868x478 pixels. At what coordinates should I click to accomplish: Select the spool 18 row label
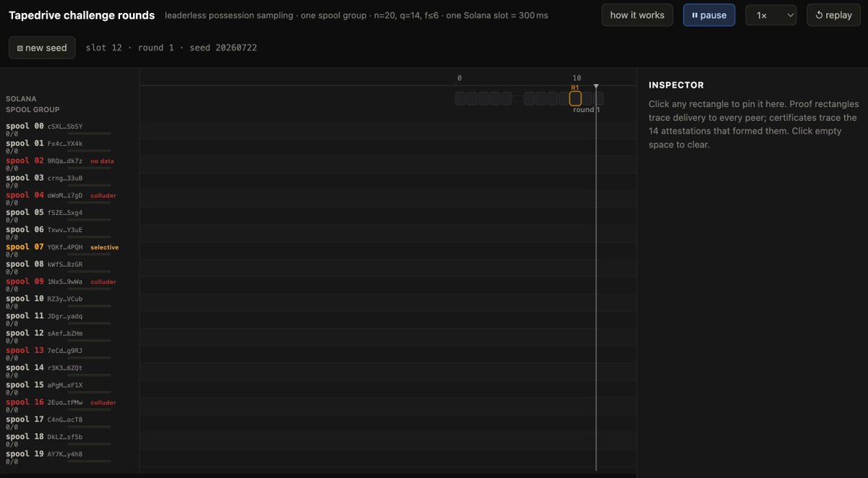pos(25,437)
